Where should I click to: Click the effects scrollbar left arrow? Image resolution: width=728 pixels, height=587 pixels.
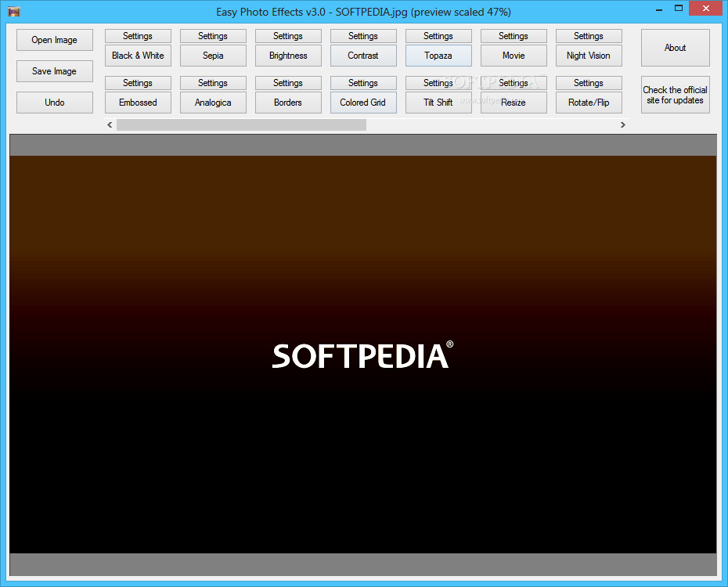(x=110, y=124)
